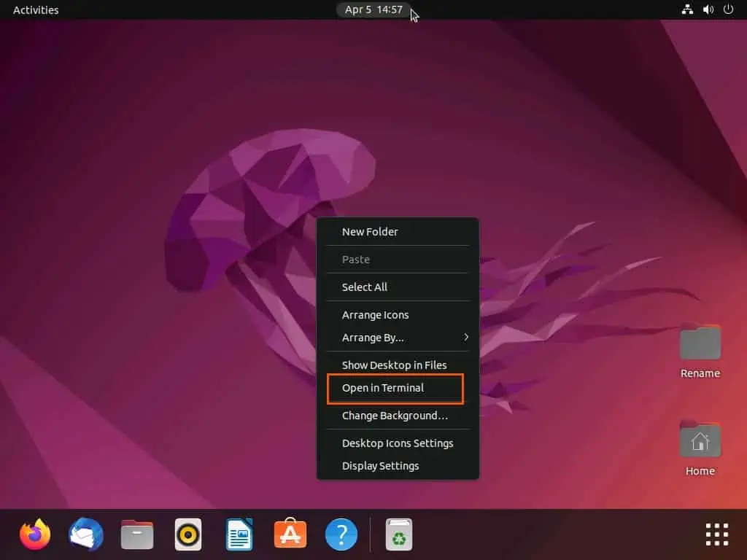Open the clock calendar dropdown

coord(373,9)
